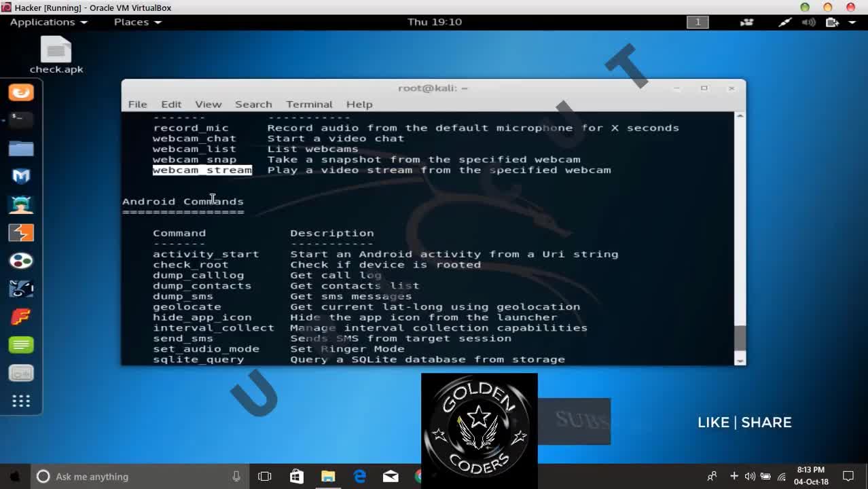868x489 pixels.
Task: Launch Maltego from the dock
Action: click(x=21, y=289)
